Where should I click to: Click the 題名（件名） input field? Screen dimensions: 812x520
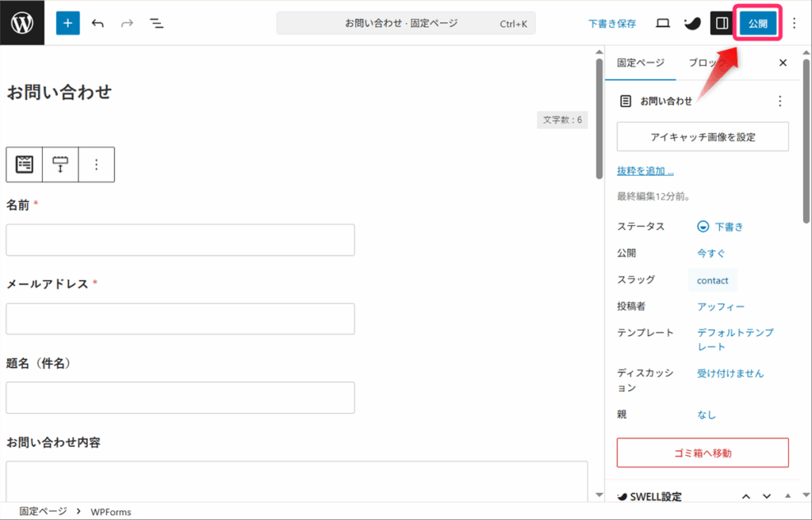pos(180,398)
